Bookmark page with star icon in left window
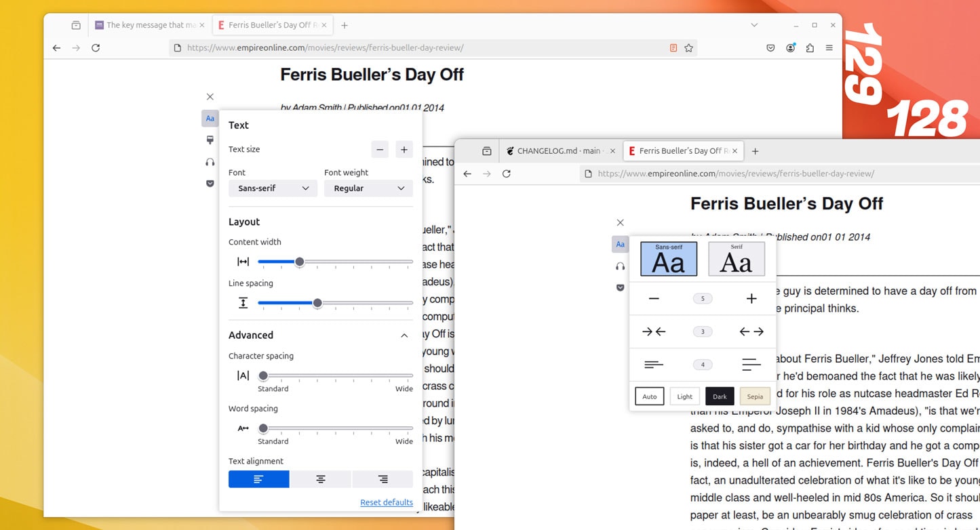980x530 pixels. 689,48
